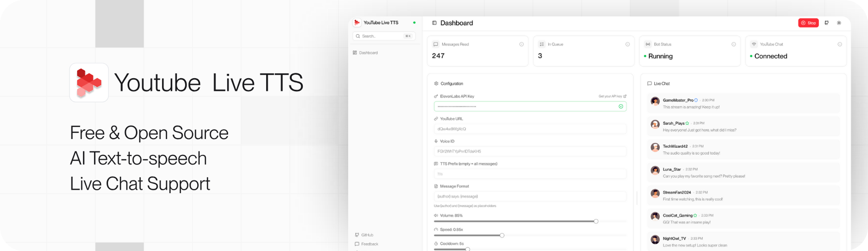Image resolution: width=868 pixels, height=251 pixels.
Task: Click the YouTube URL input field
Action: tap(530, 129)
